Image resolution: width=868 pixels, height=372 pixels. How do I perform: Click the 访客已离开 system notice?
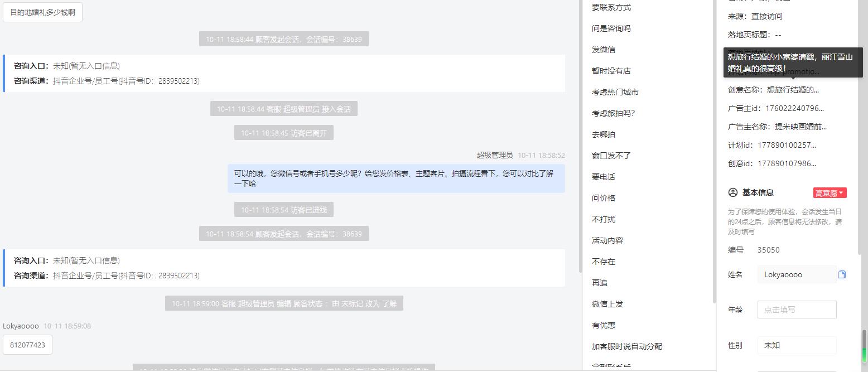click(284, 133)
